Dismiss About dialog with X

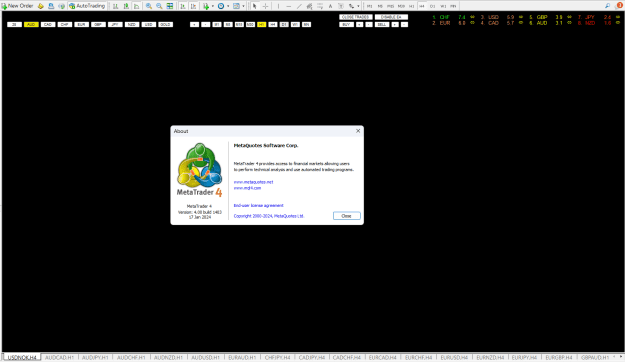tap(358, 131)
